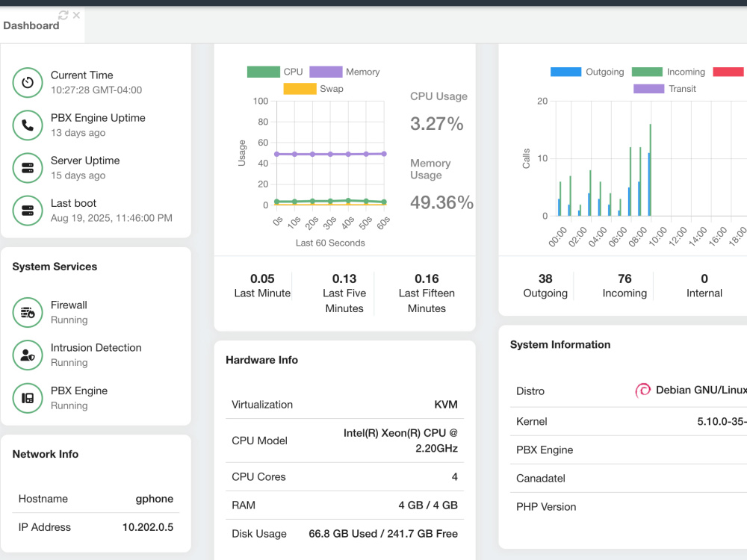Toggle the Transit calls legend swatch

click(x=649, y=89)
